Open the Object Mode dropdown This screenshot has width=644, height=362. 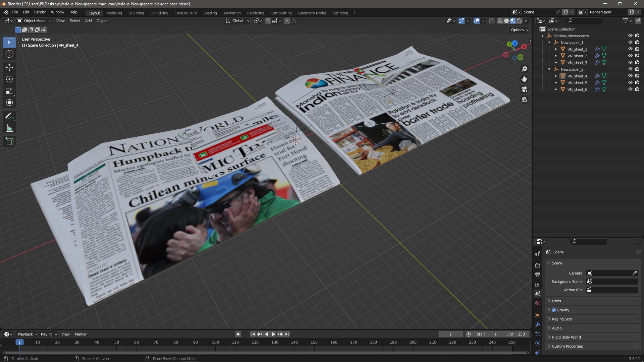pos(34,21)
